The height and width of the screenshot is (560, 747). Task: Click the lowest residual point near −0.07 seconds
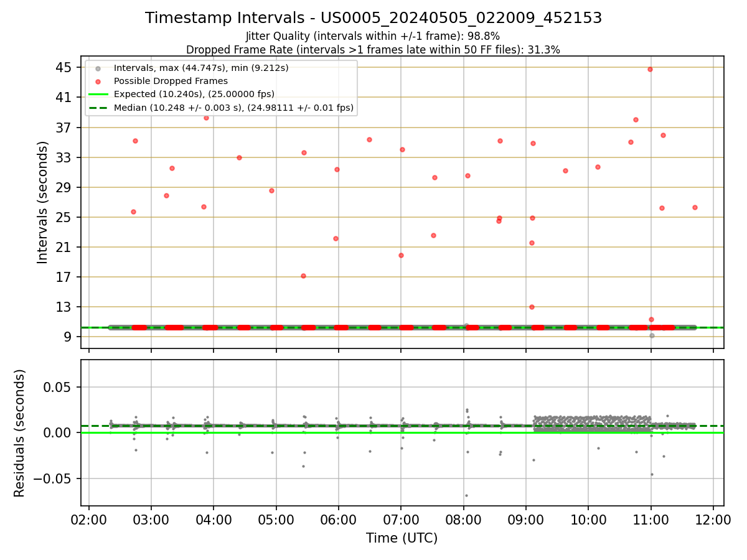[x=466, y=495]
